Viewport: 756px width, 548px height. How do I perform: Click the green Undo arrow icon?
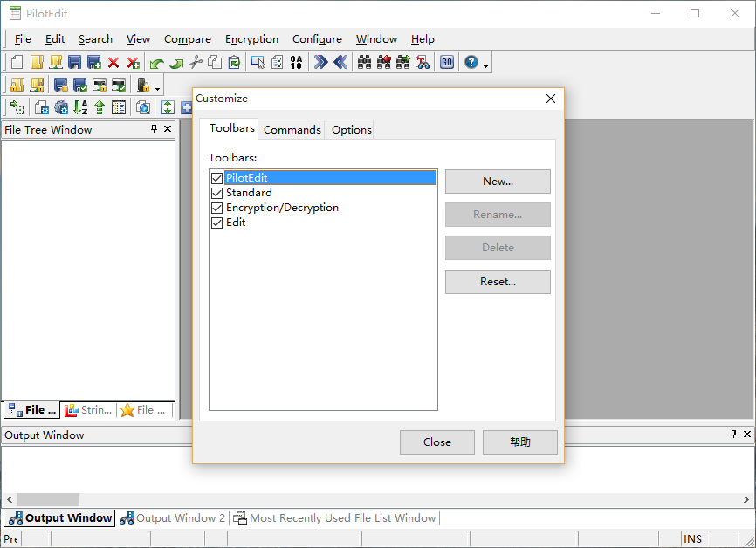pyautogui.click(x=156, y=62)
